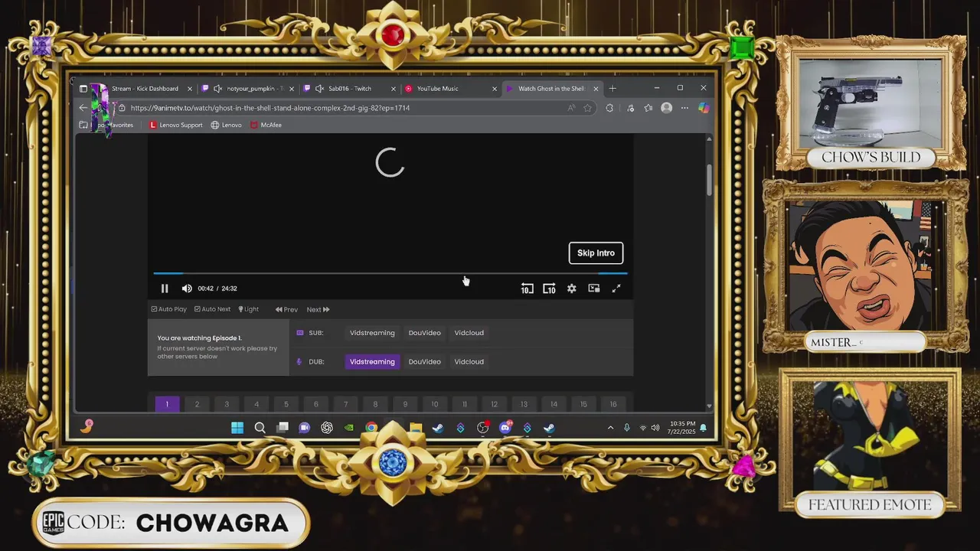
Task: Select DUB Vidstreaming server
Action: point(372,362)
